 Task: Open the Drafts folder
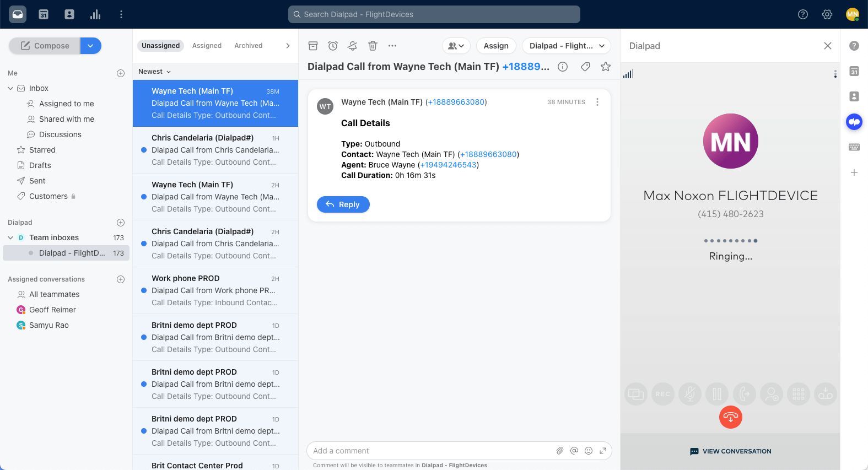(66, 165)
